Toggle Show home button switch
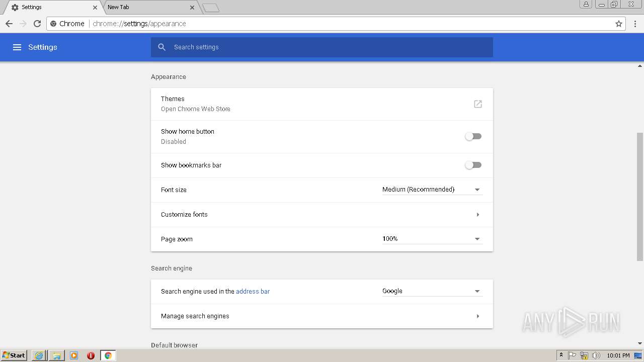Viewport: 644px width, 362px height. click(473, 136)
